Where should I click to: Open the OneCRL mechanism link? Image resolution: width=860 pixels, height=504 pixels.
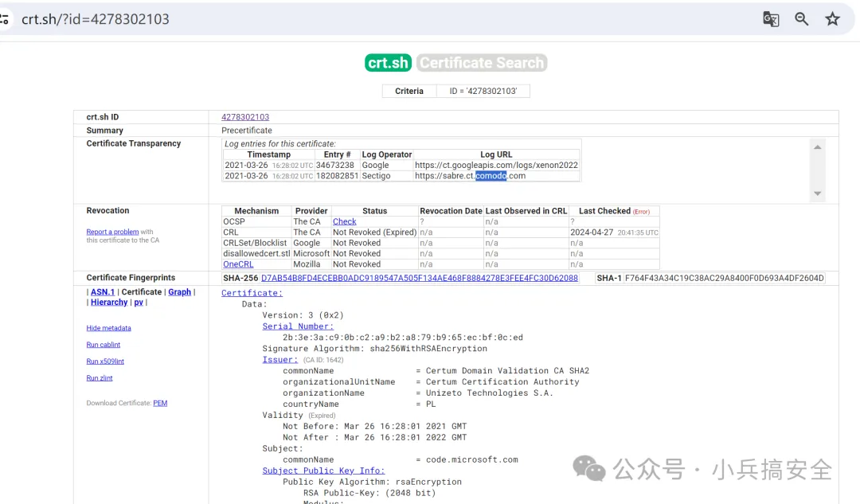pos(238,264)
